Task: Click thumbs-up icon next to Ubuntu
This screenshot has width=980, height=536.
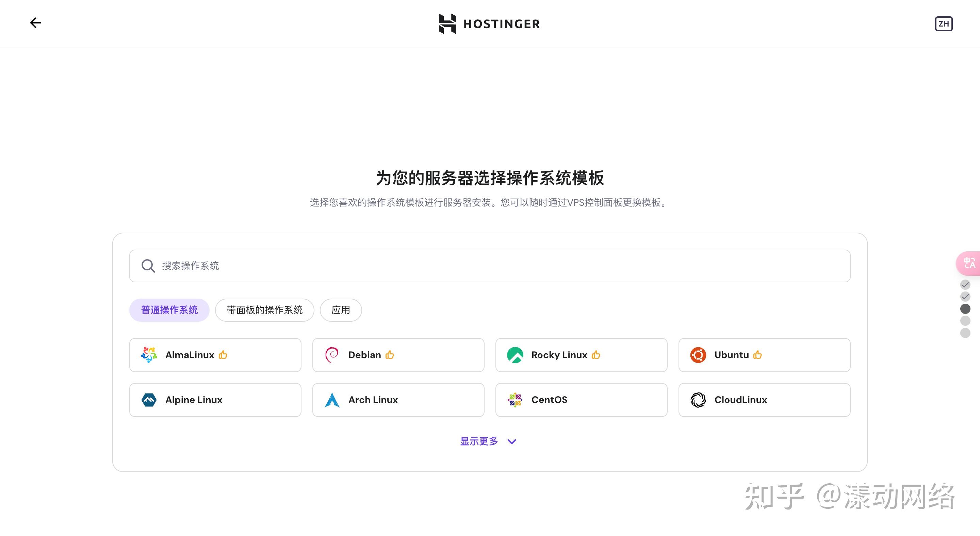Action: click(757, 355)
